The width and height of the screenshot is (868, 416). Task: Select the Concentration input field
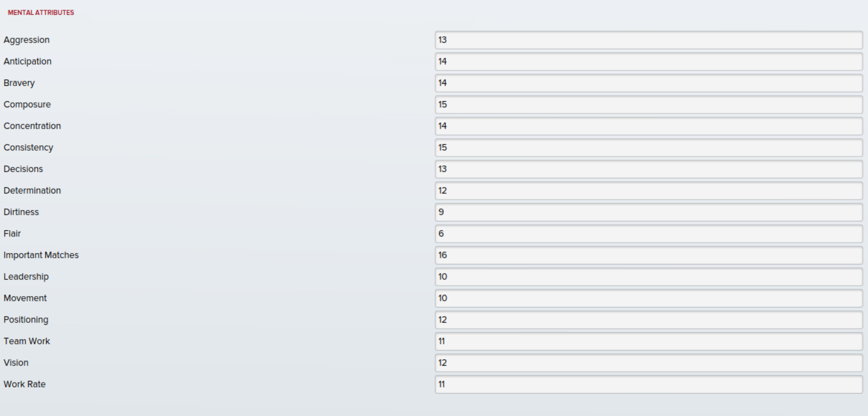pyautogui.click(x=649, y=126)
